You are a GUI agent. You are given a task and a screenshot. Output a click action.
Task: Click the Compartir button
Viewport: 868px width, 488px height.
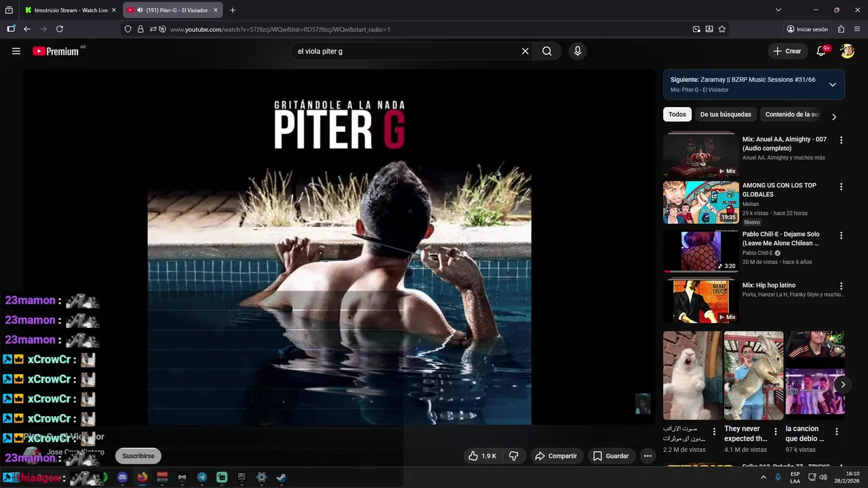coord(555,456)
